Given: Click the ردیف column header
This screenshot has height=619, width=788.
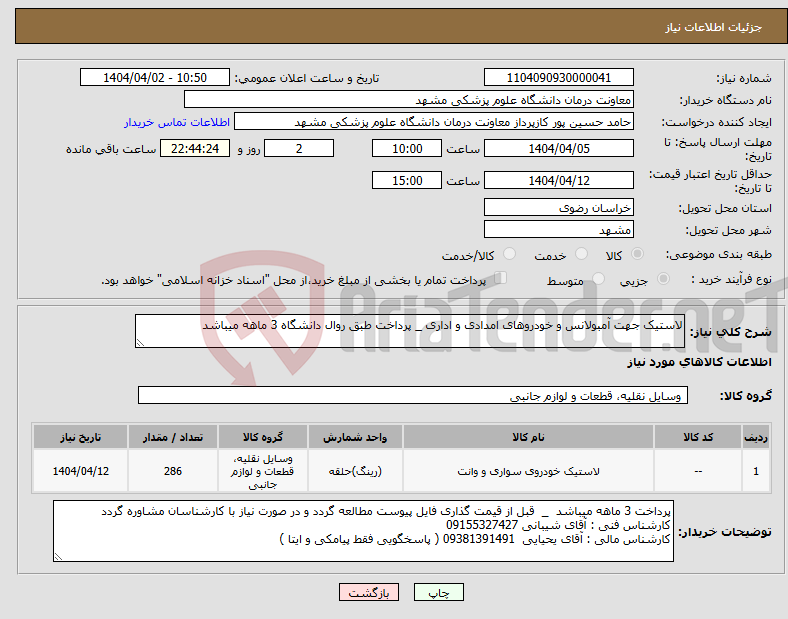Looking at the screenshot, I should coord(756,437).
